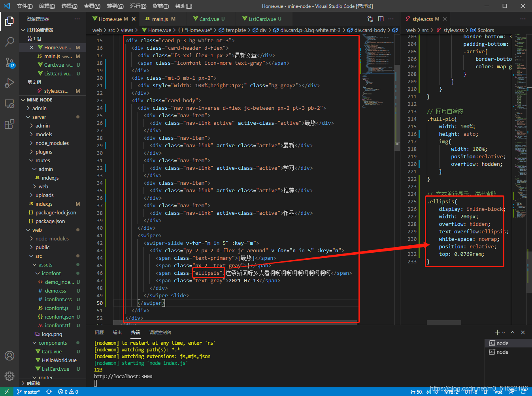The height and width of the screenshot is (396, 532).
Task: Expand the node_modules folder under server
Action: click(52, 143)
